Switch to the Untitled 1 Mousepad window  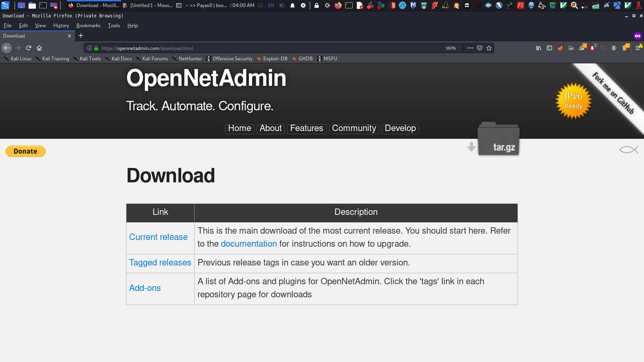[x=148, y=5]
